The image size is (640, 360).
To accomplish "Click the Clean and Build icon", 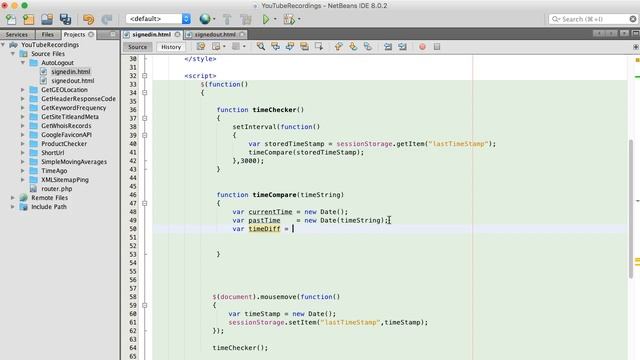I will pyautogui.click(x=246, y=19).
